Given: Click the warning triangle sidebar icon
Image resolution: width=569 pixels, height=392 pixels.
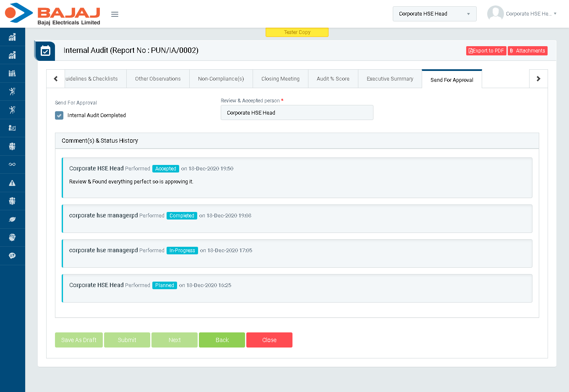Looking at the screenshot, I should point(12,183).
